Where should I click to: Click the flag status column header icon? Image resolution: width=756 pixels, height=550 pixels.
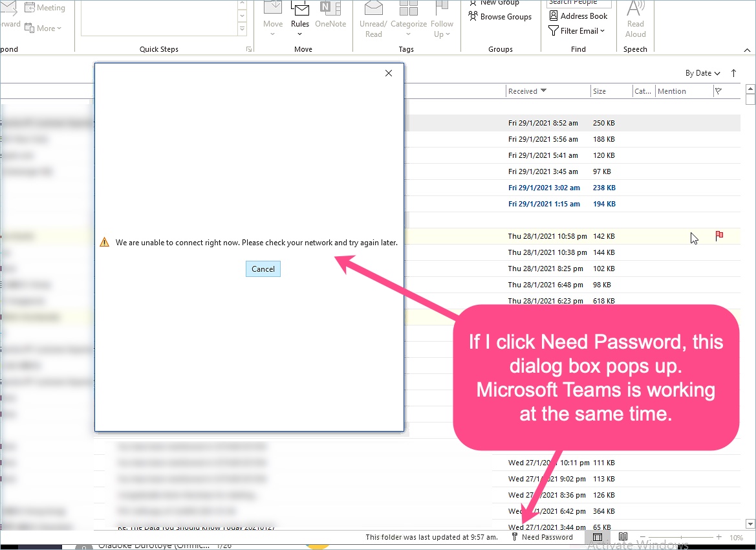tap(718, 91)
